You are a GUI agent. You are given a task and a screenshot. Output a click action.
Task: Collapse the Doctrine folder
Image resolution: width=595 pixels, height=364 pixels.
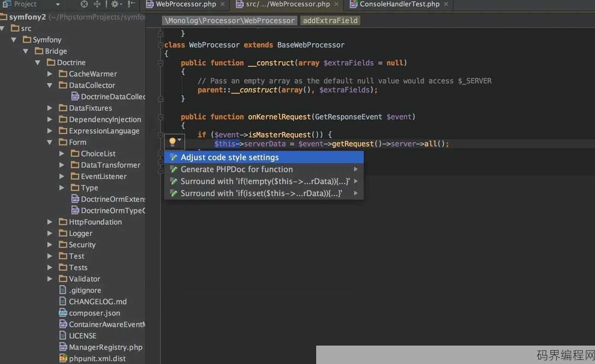(38, 62)
